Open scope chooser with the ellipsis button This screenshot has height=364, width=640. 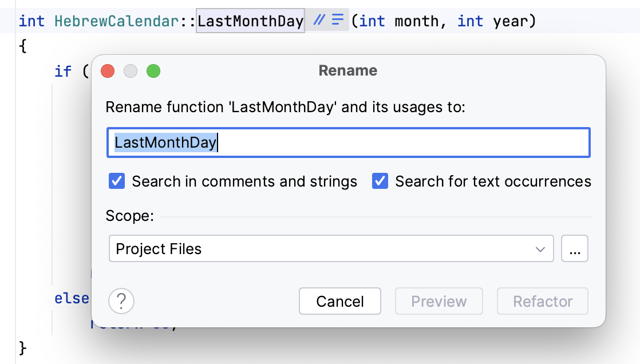(x=575, y=249)
